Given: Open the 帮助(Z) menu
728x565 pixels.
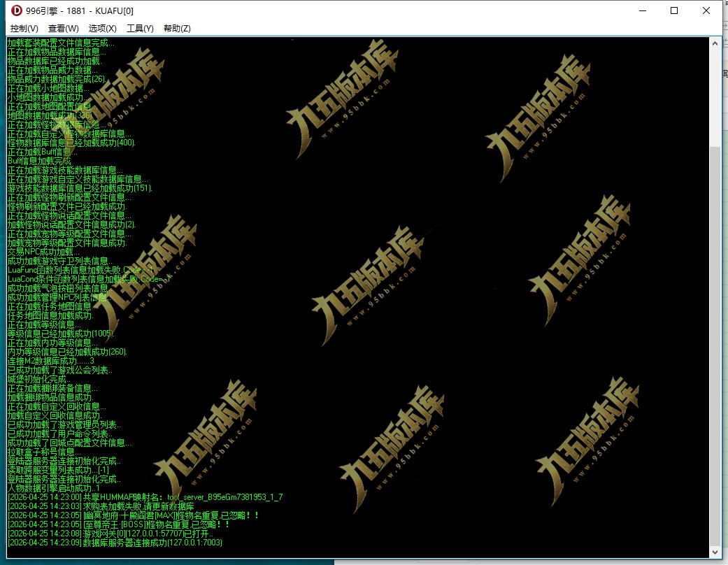Looking at the screenshot, I should tap(177, 28).
